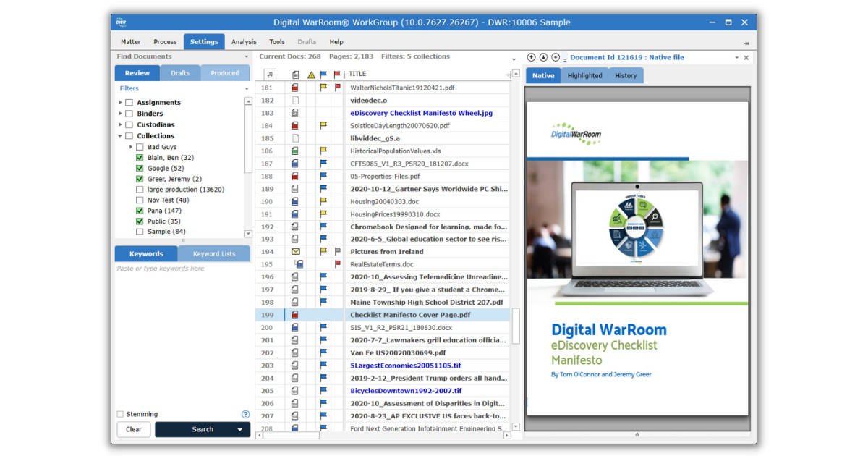868x456 pixels.
Task: Click the red flag column header icon
Action: pos(336,73)
